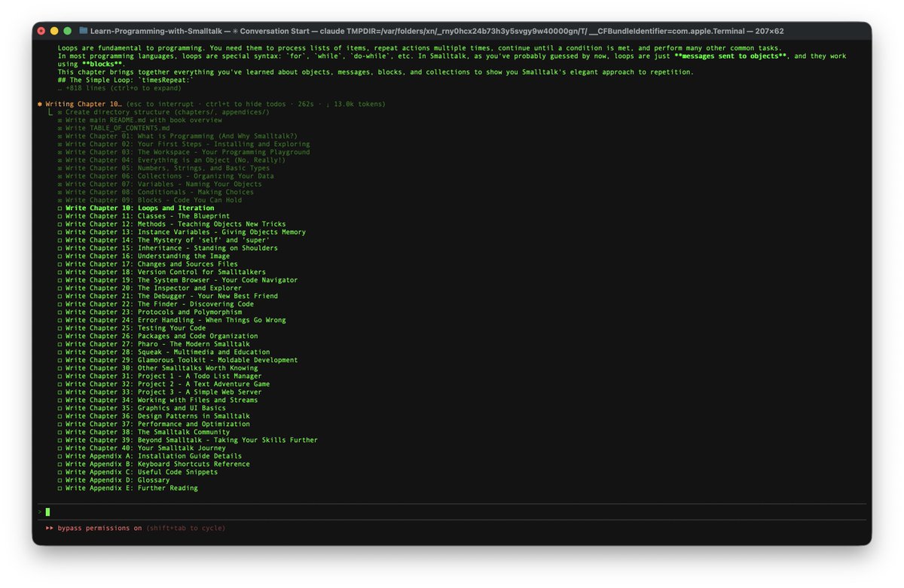
Task: Click 'Write Chapter 32: Project 2 - Text Adventure' row
Action: click(x=163, y=384)
